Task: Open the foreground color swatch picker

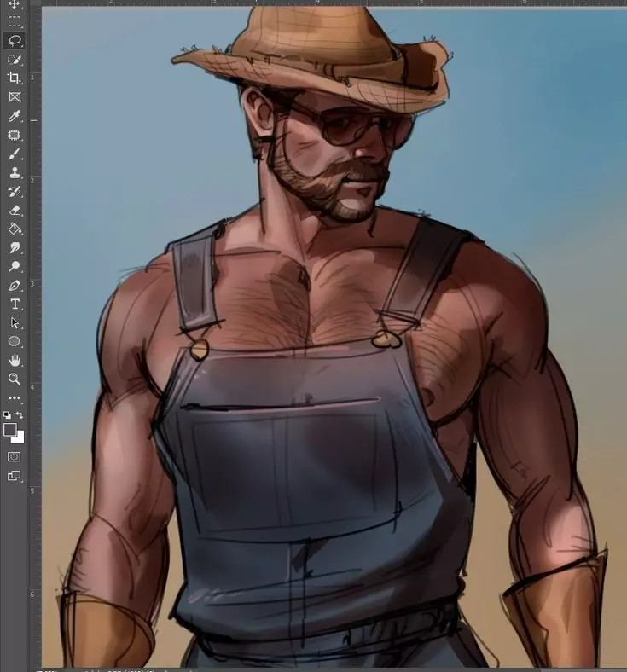Action: click(x=10, y=429)
